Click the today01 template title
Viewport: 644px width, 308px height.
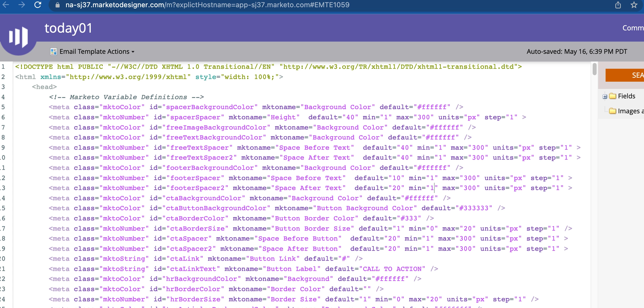click(68, 28)
